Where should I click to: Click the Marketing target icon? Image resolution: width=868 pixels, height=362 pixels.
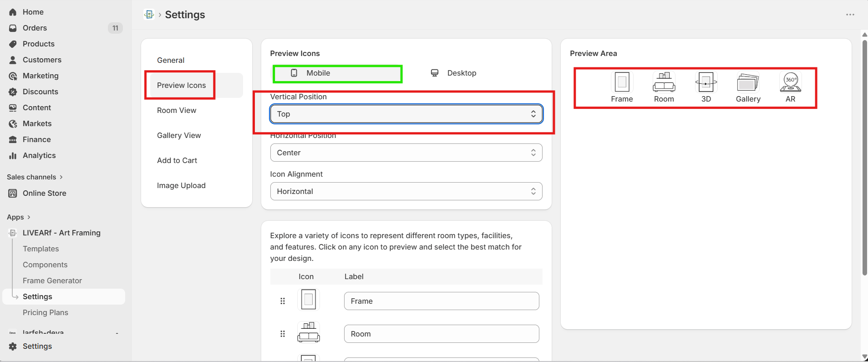[x=13, y=76]
